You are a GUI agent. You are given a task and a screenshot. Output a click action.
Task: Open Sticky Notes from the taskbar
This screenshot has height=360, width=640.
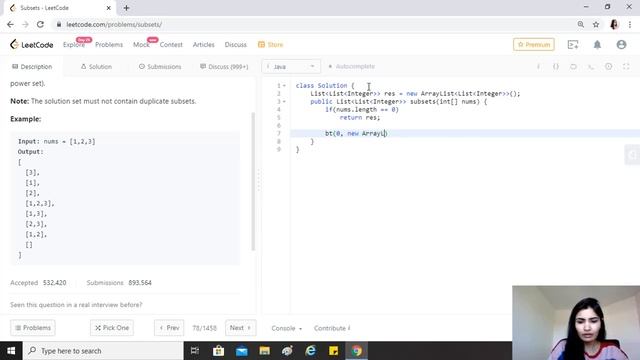(x=333, y=351)
